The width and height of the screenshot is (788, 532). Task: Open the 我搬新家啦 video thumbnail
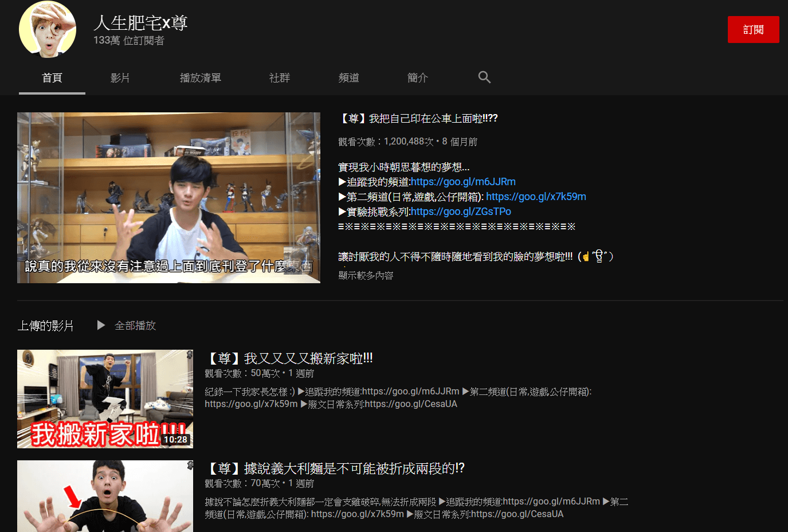105,399
